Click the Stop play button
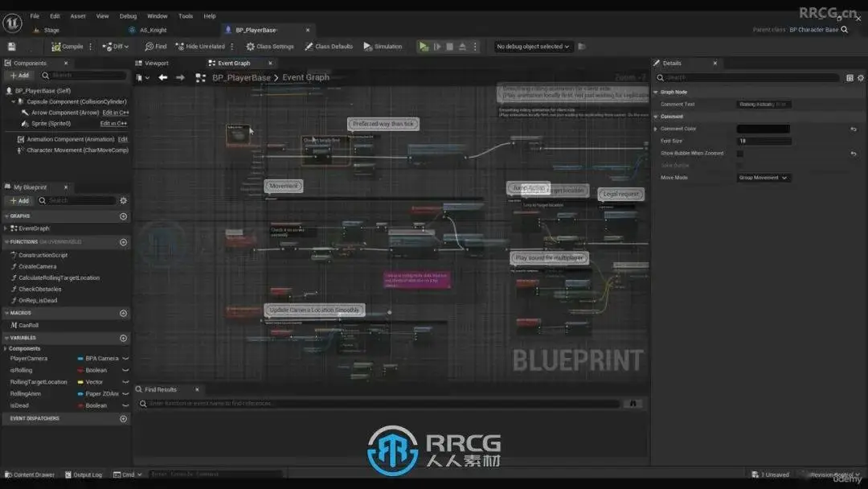Image resolution: width=868 pixels, height=489 pixels. (449, 47)
